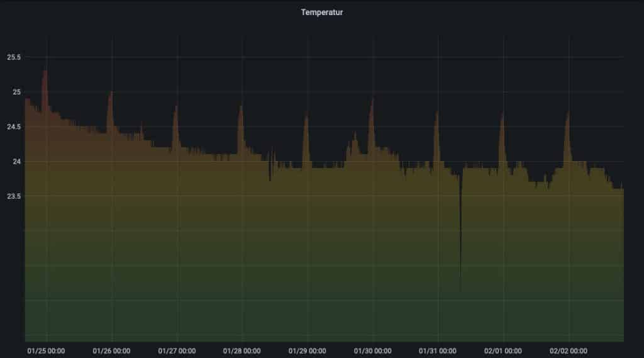Click the 23.5 y-axis label

pyautogui.click(x=14, y=196)
